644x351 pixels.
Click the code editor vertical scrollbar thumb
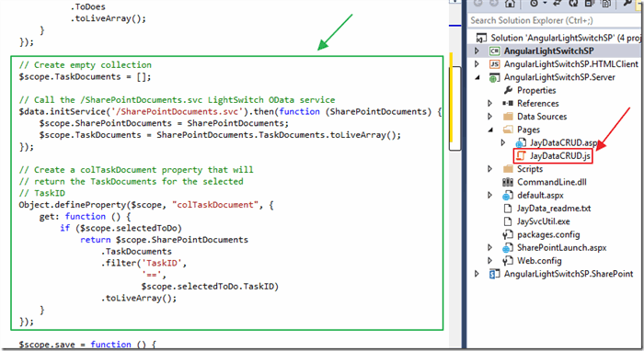pyautogui.click(x=455, y=108)
